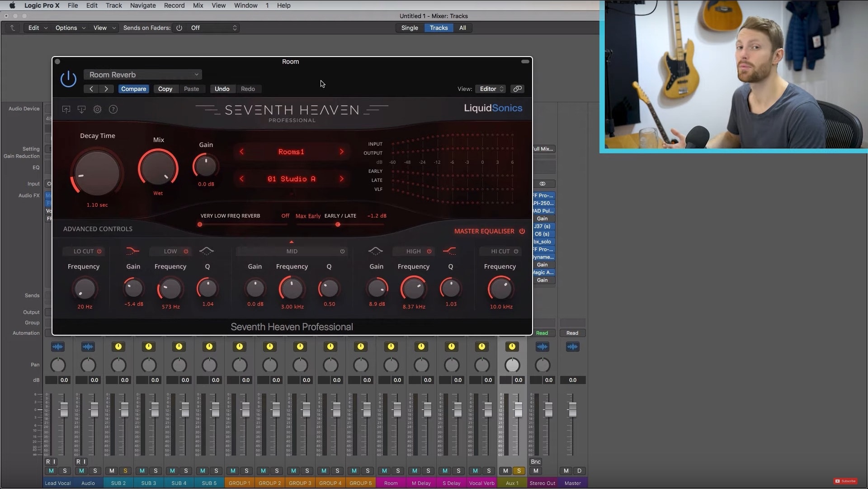868x489 pixels.
Task: Click the Stereo Out waveform icon
Action: click(542, 347)
